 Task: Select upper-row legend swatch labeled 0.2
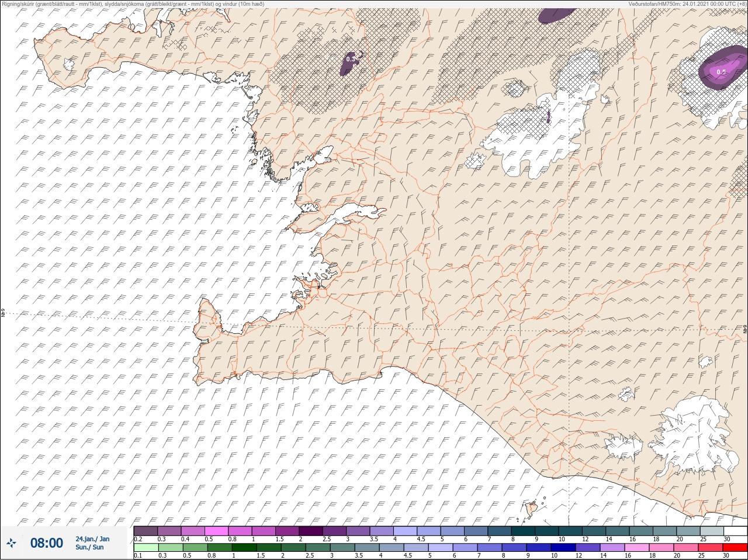[146, 531]
